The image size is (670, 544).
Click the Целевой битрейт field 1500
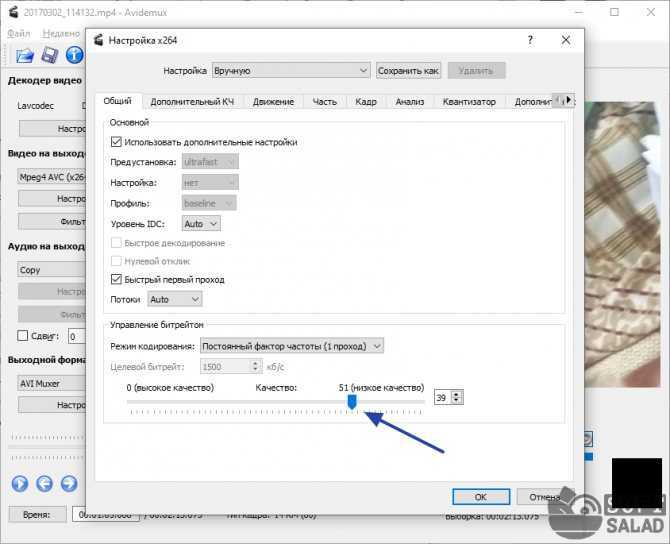[x=226, y=367]
